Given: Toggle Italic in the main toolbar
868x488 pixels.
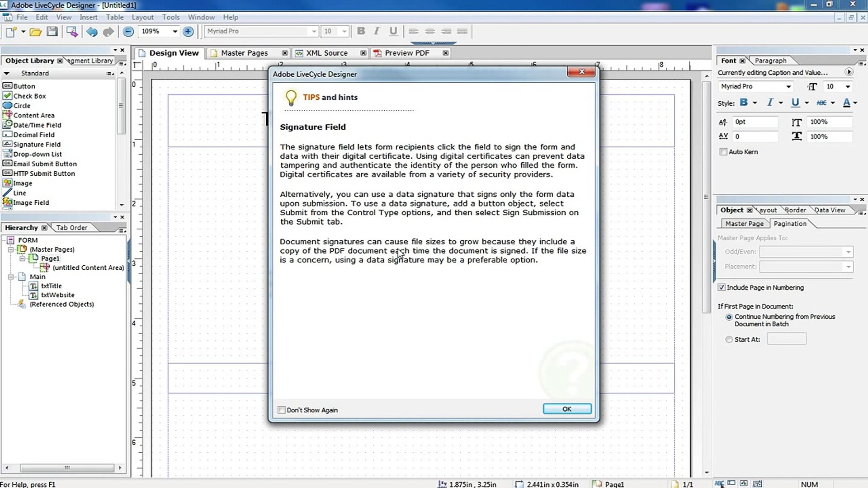Looking at the screenshot, I should tap(377, 31).
